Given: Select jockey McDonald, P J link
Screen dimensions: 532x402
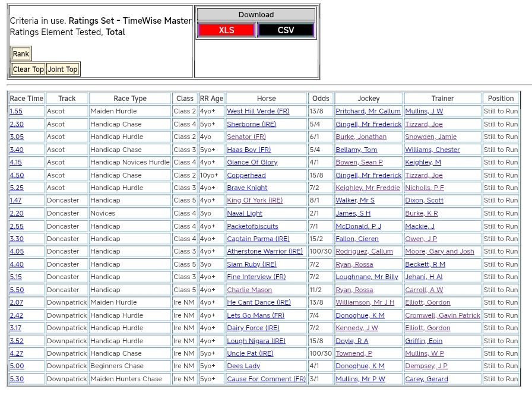Looking at the screenshot, I should pos(358,226).
